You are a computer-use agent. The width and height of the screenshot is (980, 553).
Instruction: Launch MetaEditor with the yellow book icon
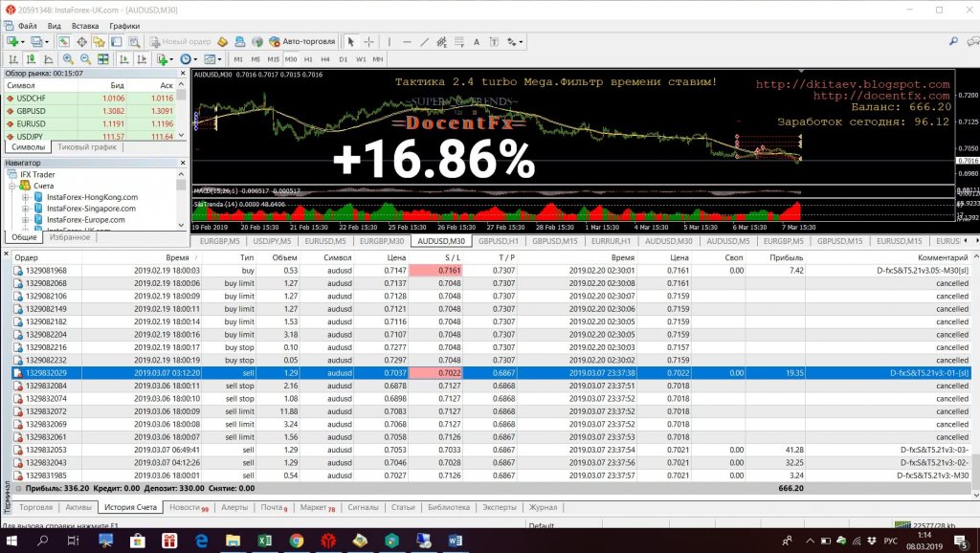click(222, 42)
